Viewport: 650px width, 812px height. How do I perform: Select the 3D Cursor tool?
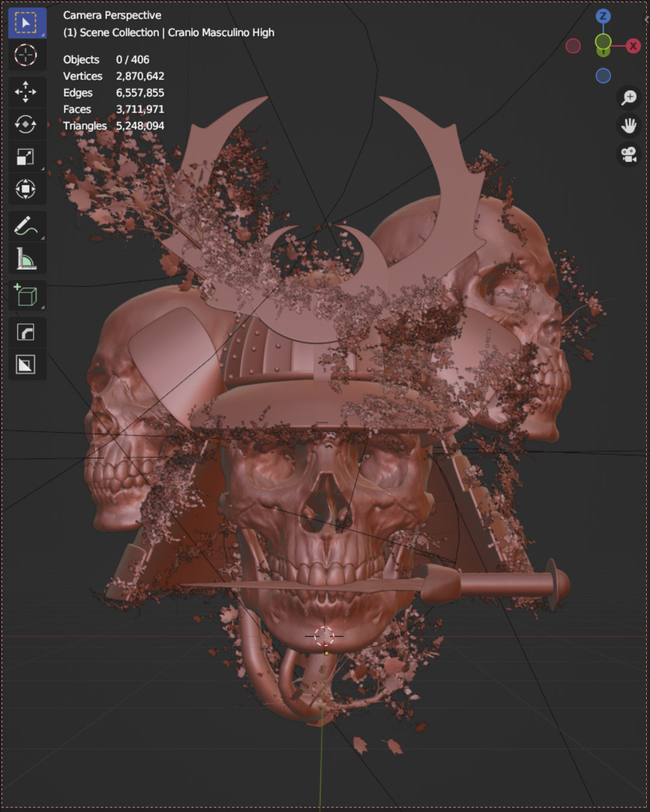[26, 55]
